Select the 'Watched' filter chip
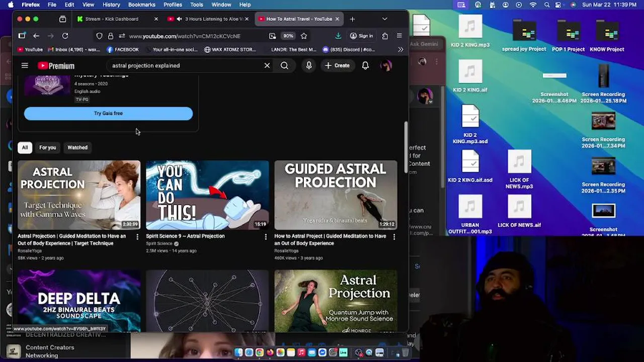This screenshot has width=644, height=362. [77, 147]
